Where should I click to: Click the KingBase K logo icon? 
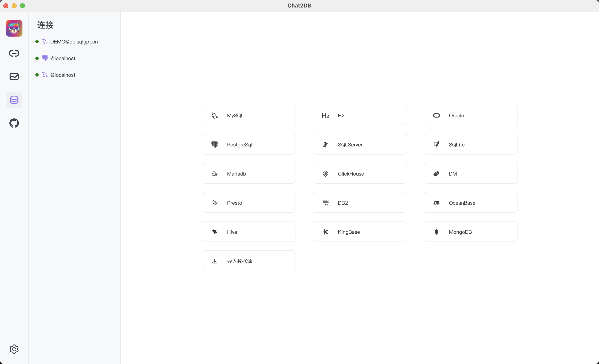325,232
